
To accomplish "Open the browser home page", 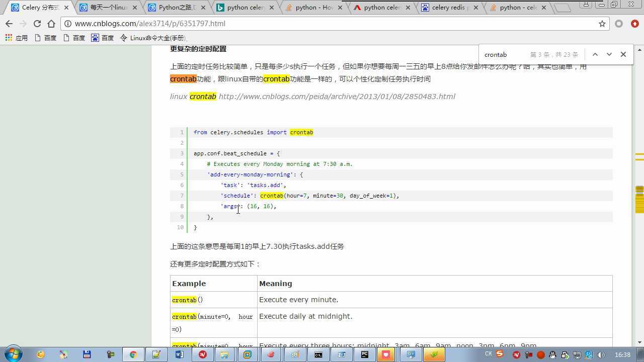I will pyautogui.click(x=51, y=24).
